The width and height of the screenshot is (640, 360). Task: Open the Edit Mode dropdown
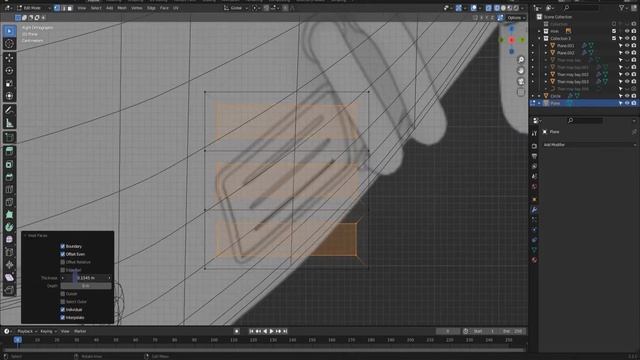coord(32,8)
